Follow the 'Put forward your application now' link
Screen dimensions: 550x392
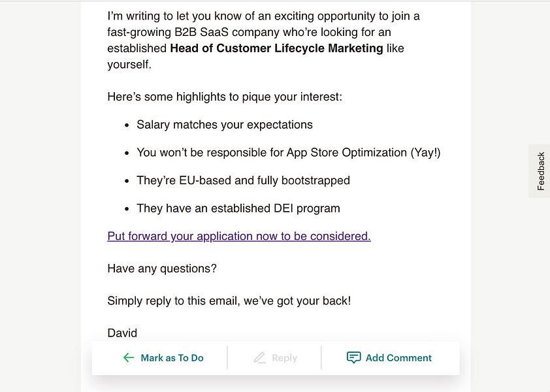point(238,236)
